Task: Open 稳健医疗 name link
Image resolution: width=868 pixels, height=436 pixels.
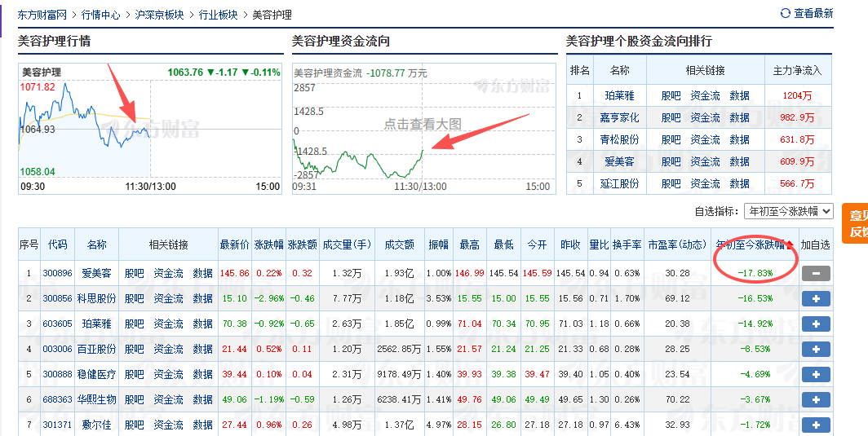Action: point(97,375)
